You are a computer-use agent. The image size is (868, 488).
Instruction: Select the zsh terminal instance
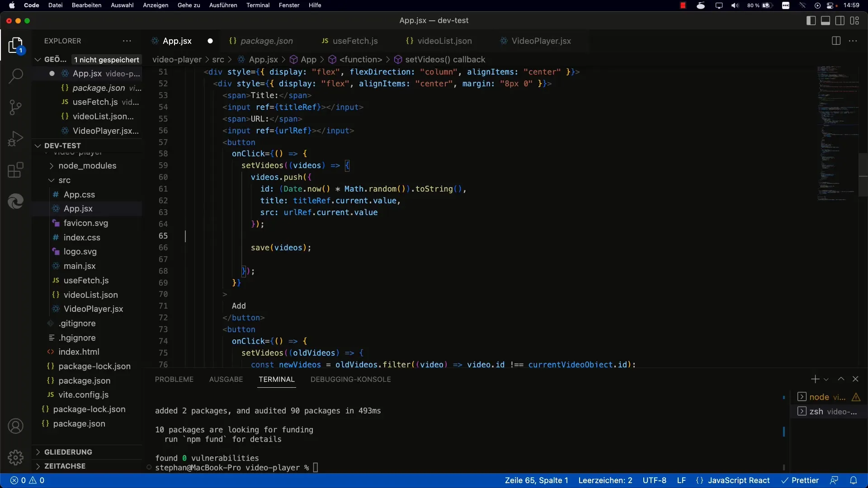pos(829,411)
